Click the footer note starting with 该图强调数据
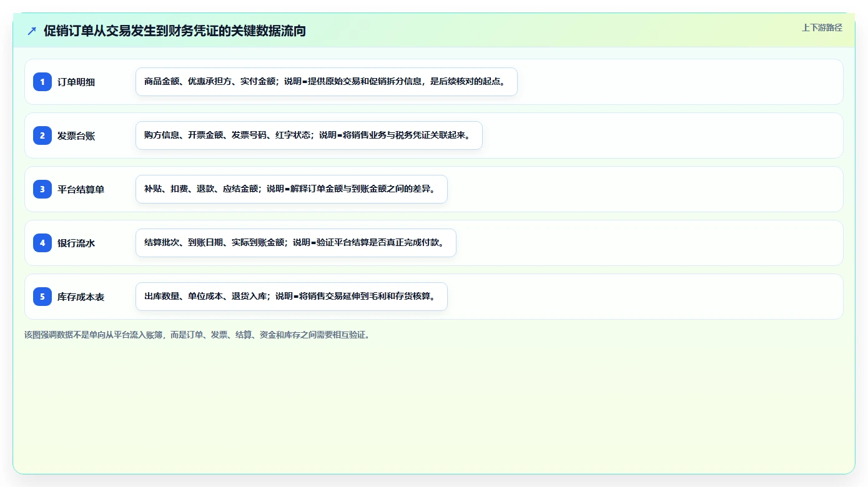This screenshot has width=868, height=487. [x=198, y=335]
